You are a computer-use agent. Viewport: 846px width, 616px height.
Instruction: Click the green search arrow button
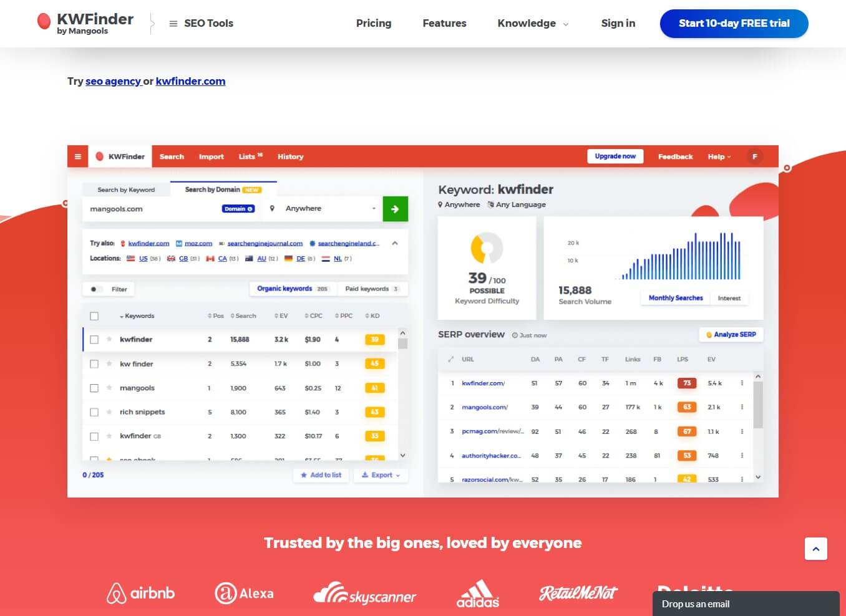tap(395, 209)
